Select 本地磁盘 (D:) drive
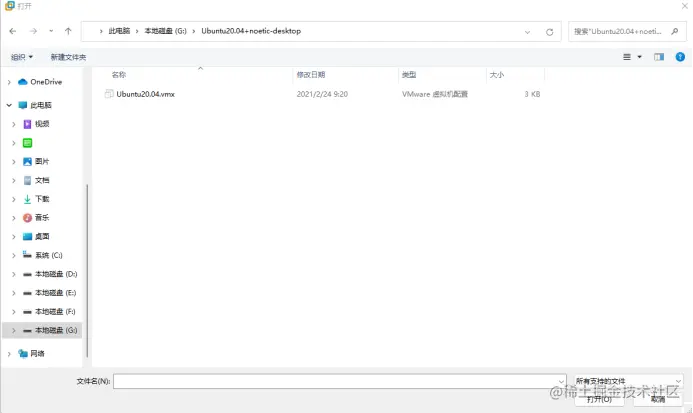The image size is (693, 413). 56,274
